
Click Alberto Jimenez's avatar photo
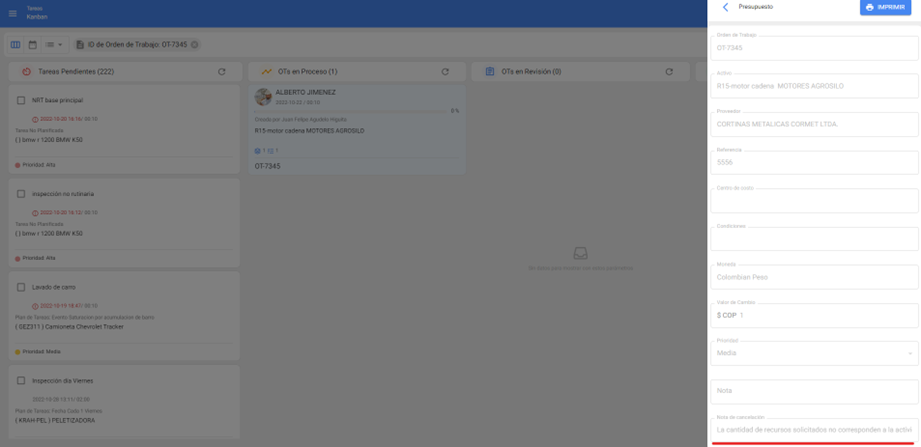click(264, 97)
